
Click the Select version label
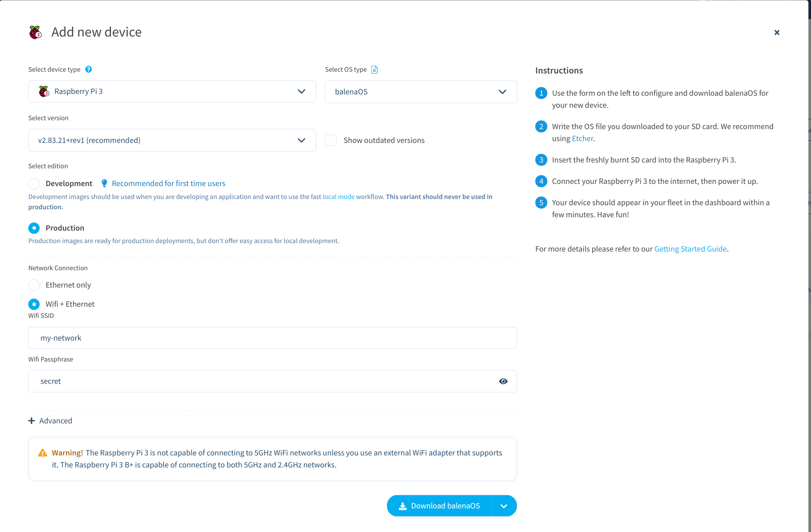[48, 118]
